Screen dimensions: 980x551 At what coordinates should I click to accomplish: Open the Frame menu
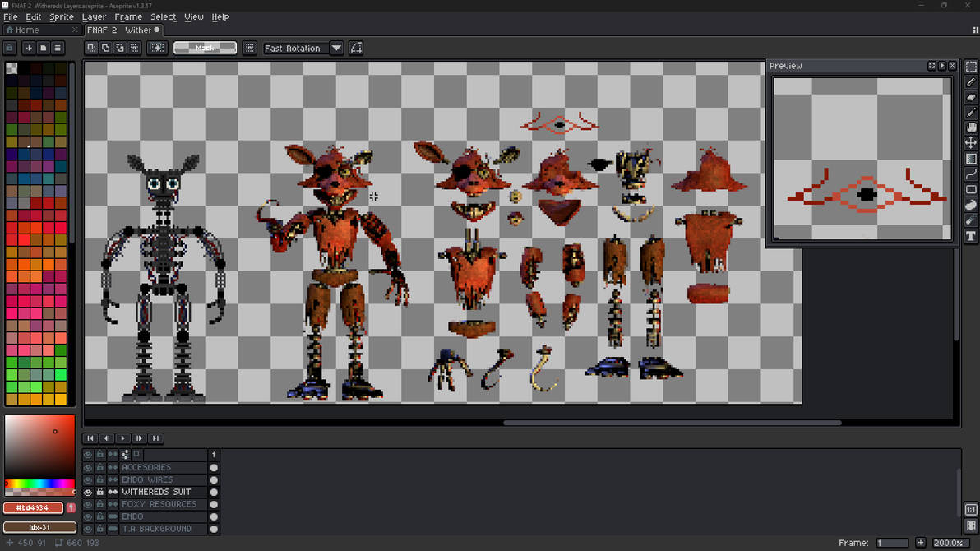(128, 17)
